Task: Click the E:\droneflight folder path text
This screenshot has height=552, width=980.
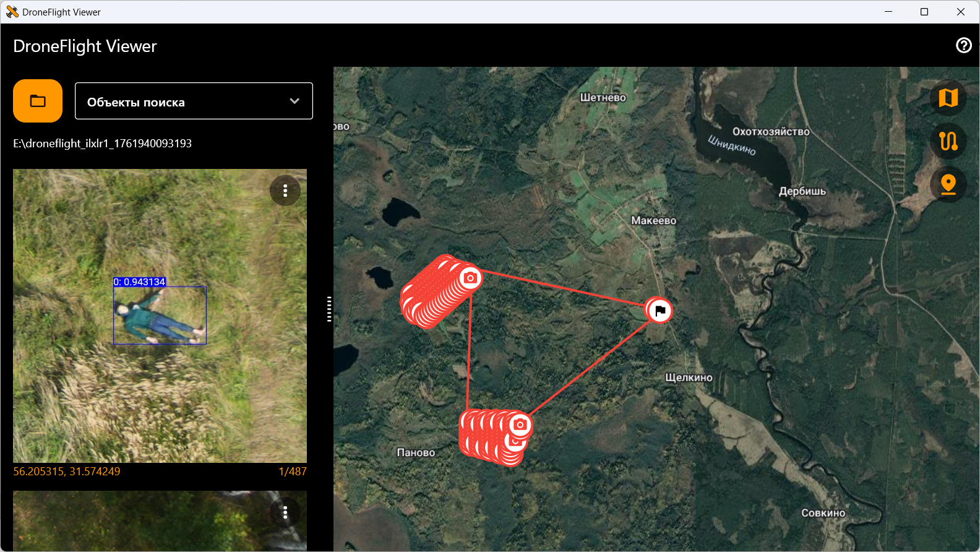Action: [x=103, y=144]
